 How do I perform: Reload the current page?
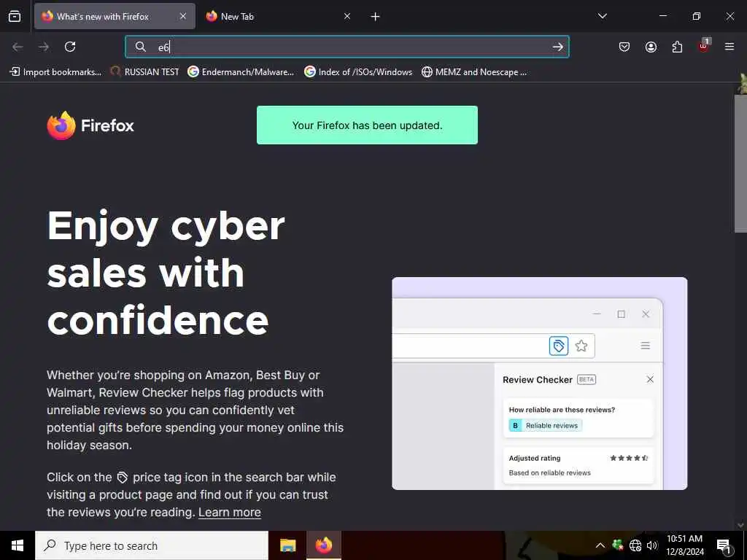point(70,47)
